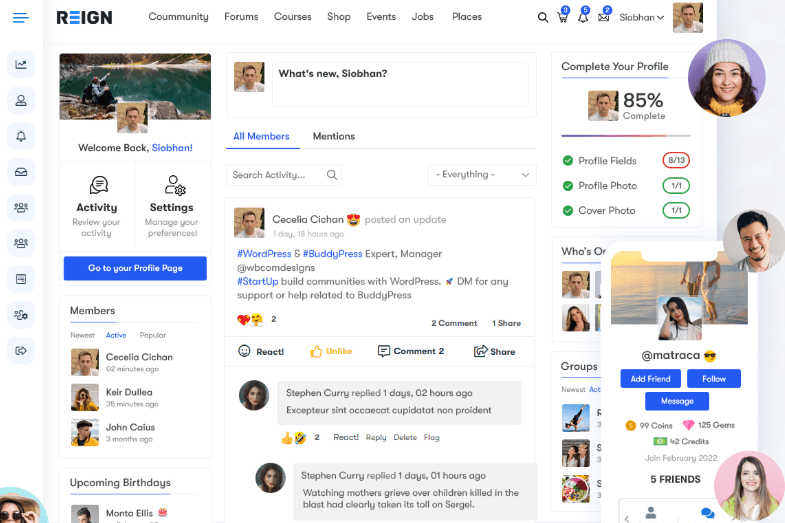Click the search activity magnifier icon
The width and height of the screenshot is (785, 523).
(331, 175)
